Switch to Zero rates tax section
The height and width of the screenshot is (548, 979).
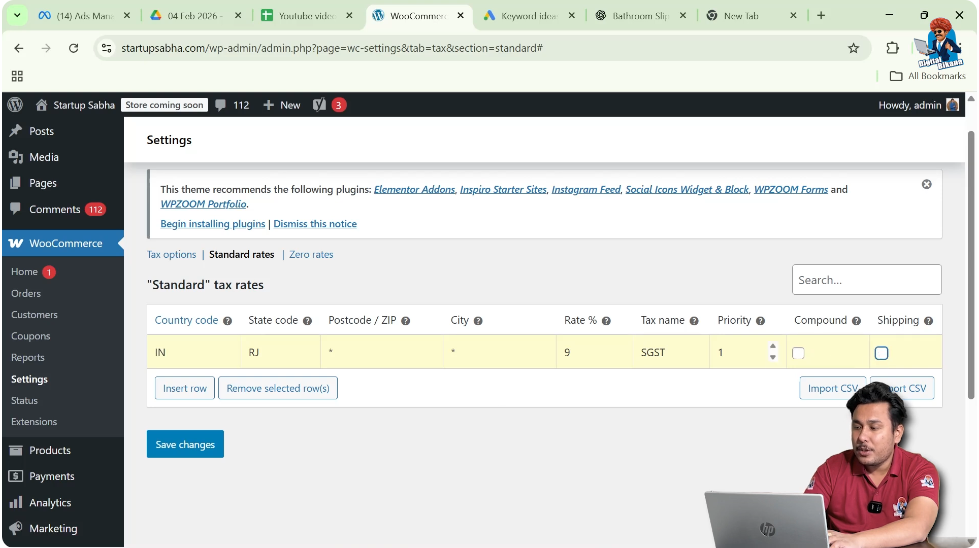pyautogui.click(x=311, y=255)
